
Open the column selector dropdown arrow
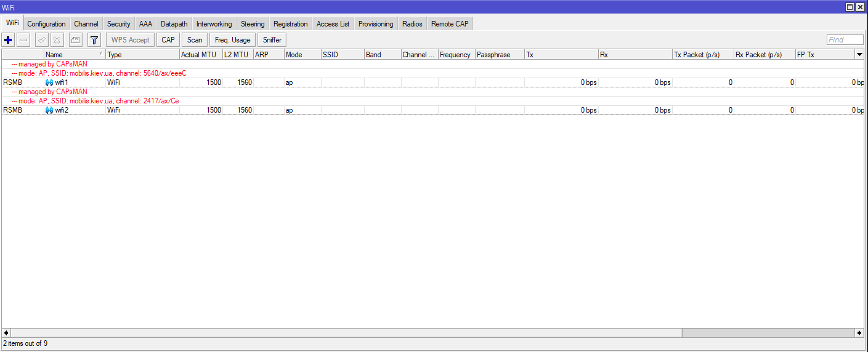pos(859,55)
